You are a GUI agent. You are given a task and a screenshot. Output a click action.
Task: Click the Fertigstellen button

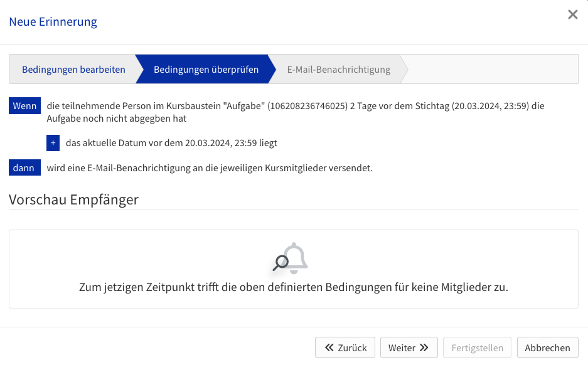[x=477, y=348]
